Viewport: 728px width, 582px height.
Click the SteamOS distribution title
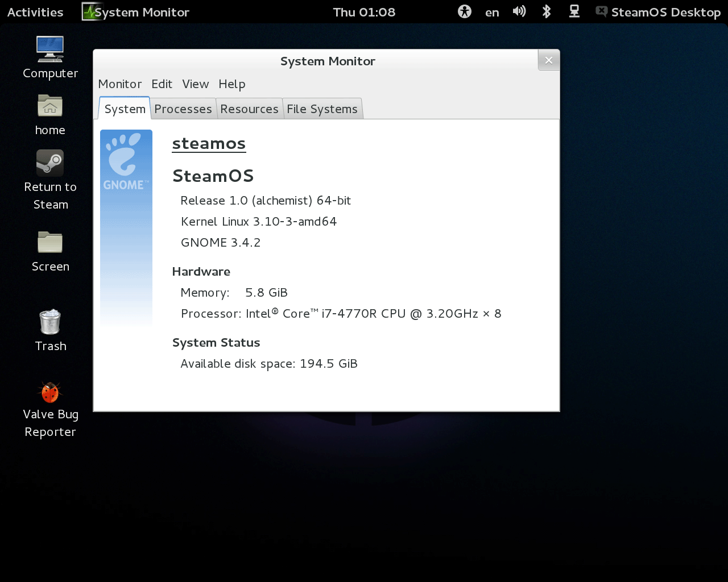pos(213,176)
